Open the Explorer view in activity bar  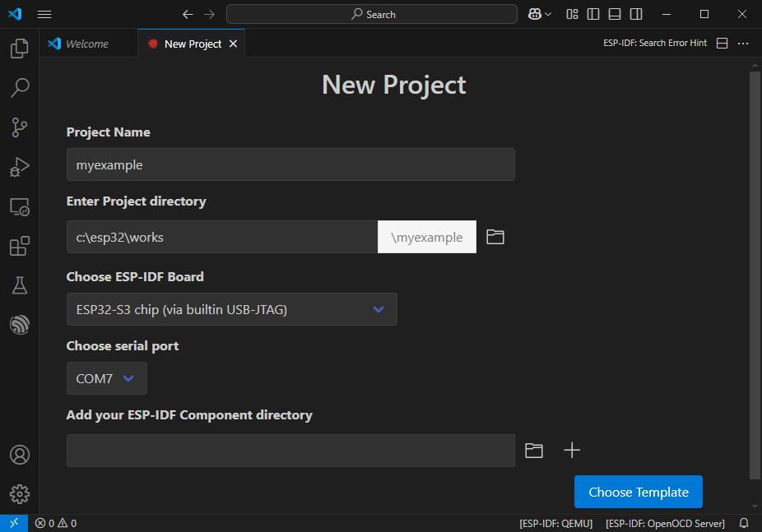[20, 48]
